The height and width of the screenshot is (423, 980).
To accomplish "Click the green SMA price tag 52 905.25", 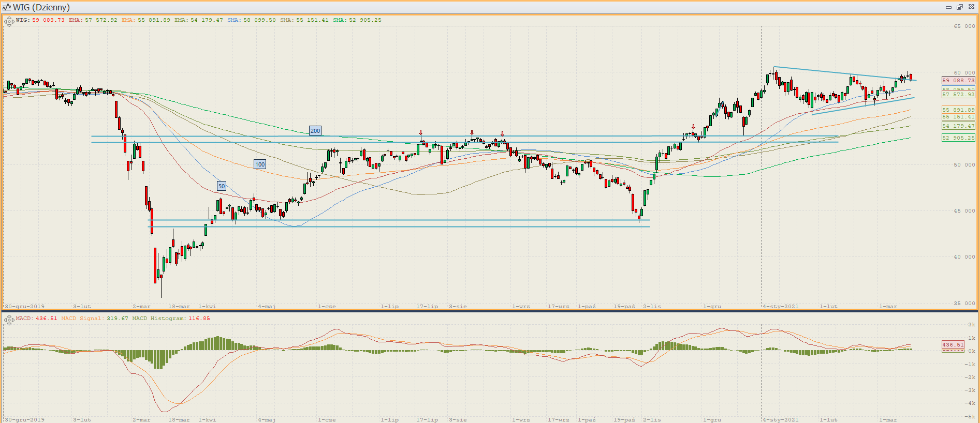I will click(958, 138).
